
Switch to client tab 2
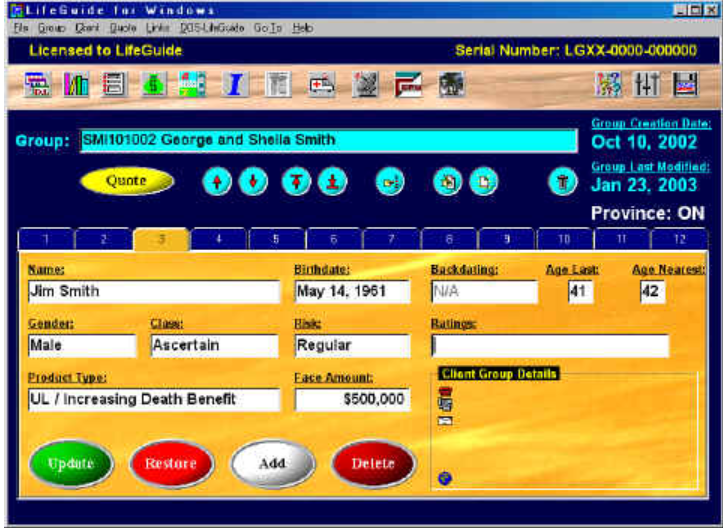point(103,239)
